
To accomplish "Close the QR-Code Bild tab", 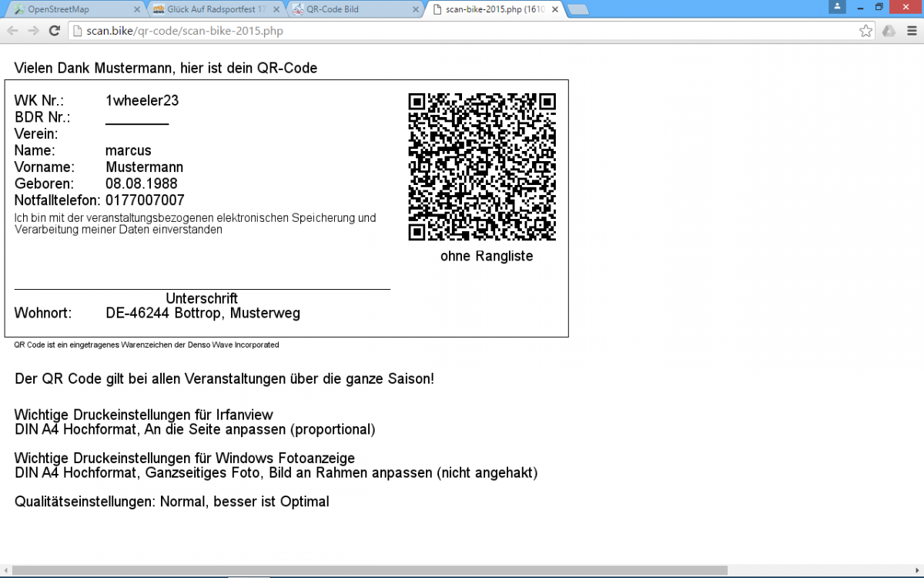I will coord(416,9).
